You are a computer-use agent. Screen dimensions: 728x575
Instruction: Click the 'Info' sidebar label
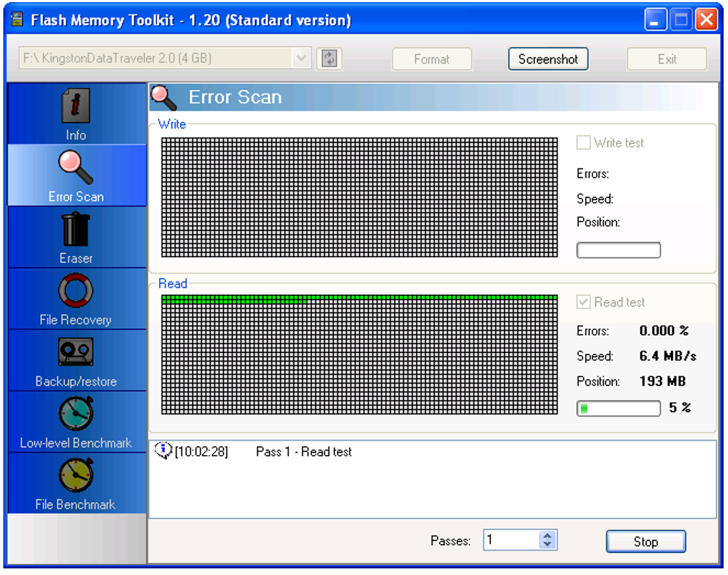click(x=76, y=135)
